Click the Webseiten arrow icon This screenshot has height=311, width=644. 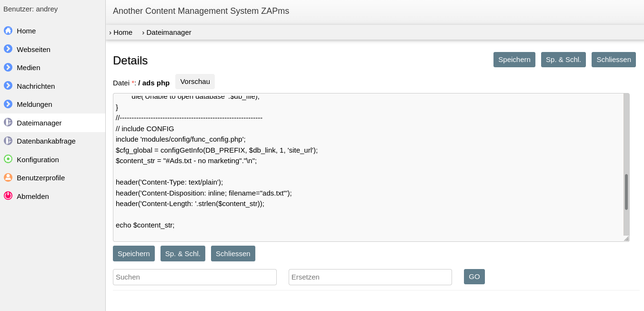coord(8,49)
